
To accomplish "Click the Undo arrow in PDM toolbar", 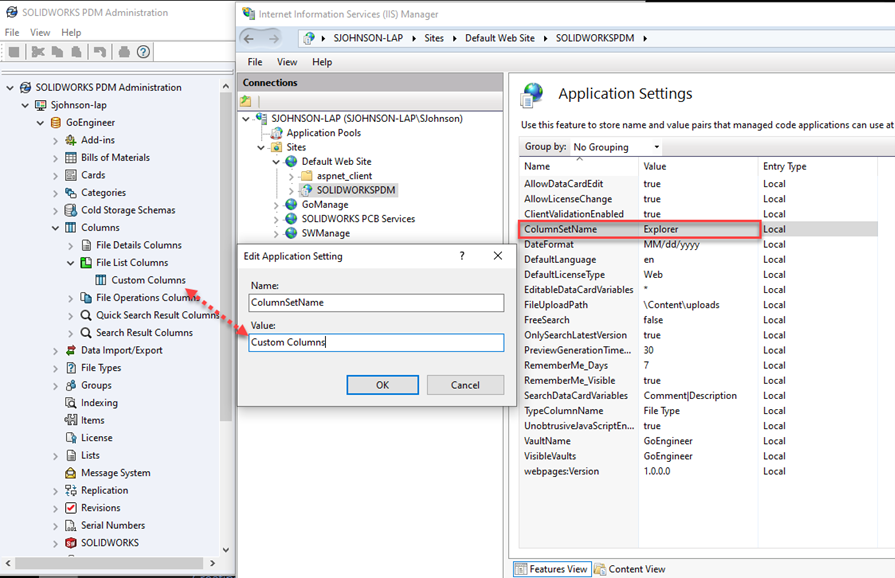I will coord(100,52).
